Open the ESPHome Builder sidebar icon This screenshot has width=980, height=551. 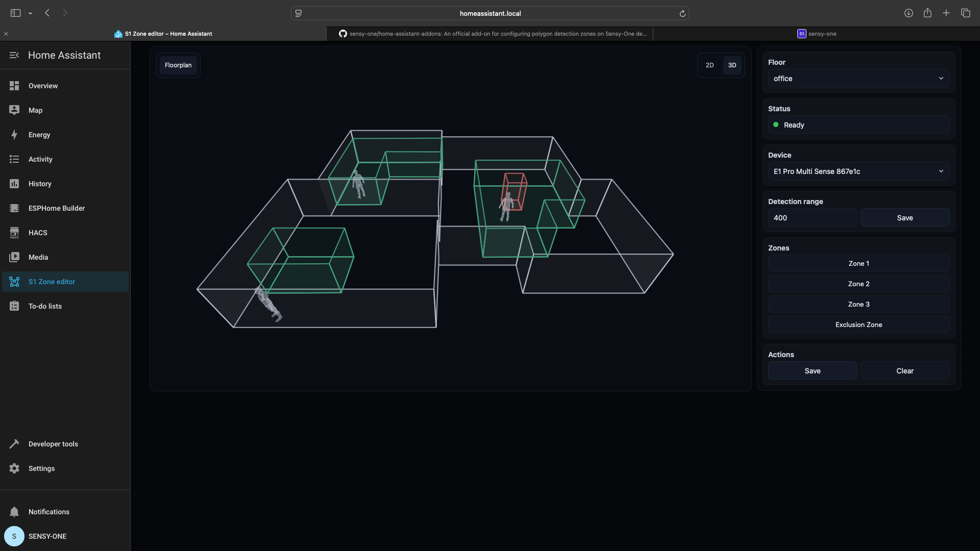pyautogui.click(x=14, y=208)
